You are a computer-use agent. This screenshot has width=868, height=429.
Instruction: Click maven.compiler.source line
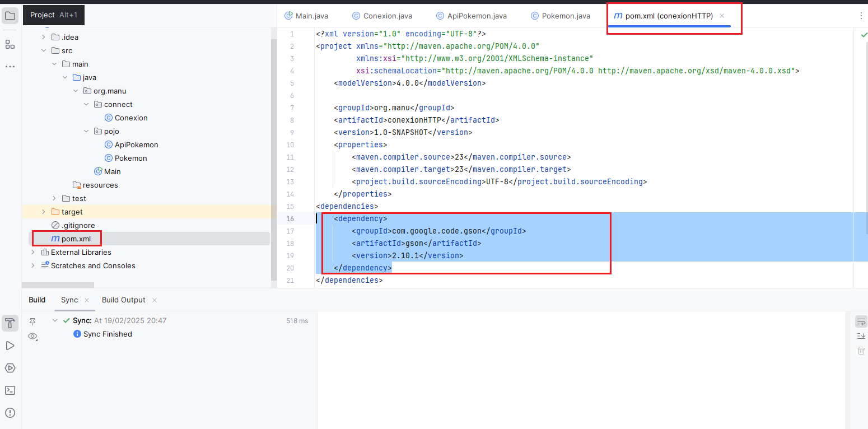tap(461, 157)
